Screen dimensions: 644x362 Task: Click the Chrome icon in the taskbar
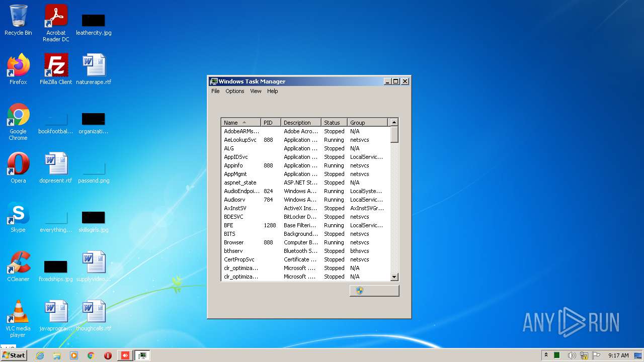(x=91, y=355)
